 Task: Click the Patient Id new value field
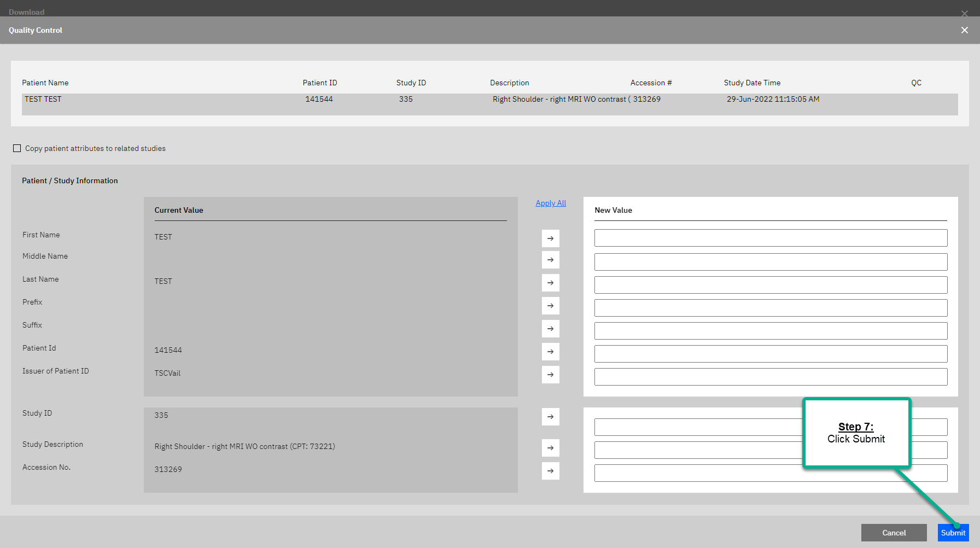click(x=770, y=354)
